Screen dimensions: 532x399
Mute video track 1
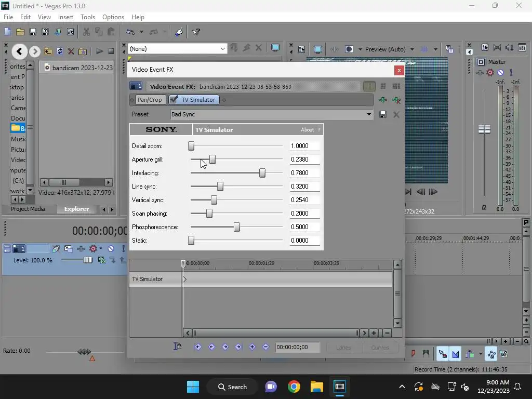(x=111, y=249)
